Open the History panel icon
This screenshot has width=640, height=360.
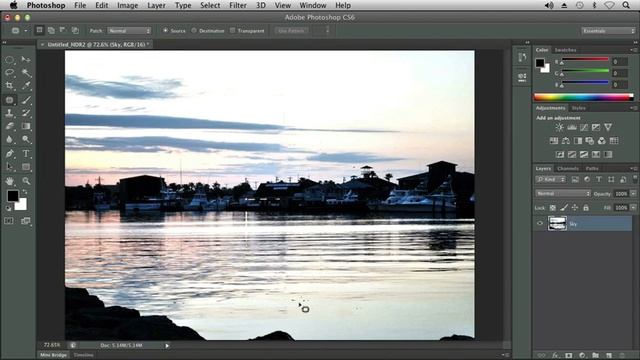click(522, 57)
